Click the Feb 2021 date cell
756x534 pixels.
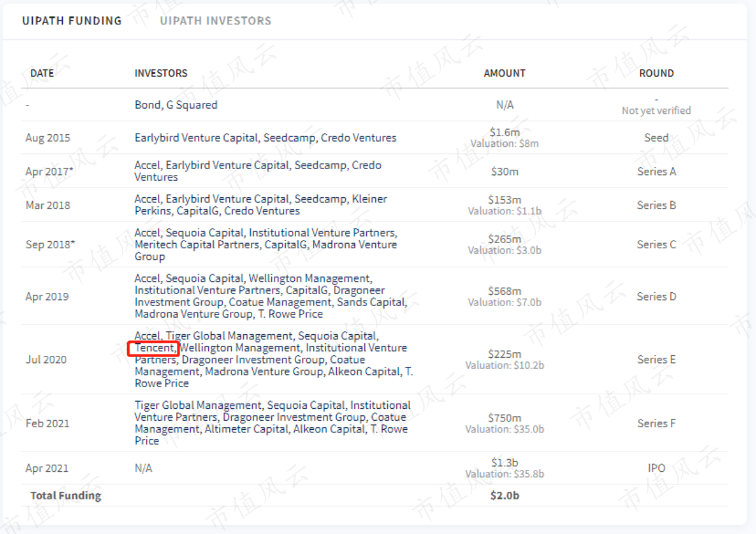point(47,423)
